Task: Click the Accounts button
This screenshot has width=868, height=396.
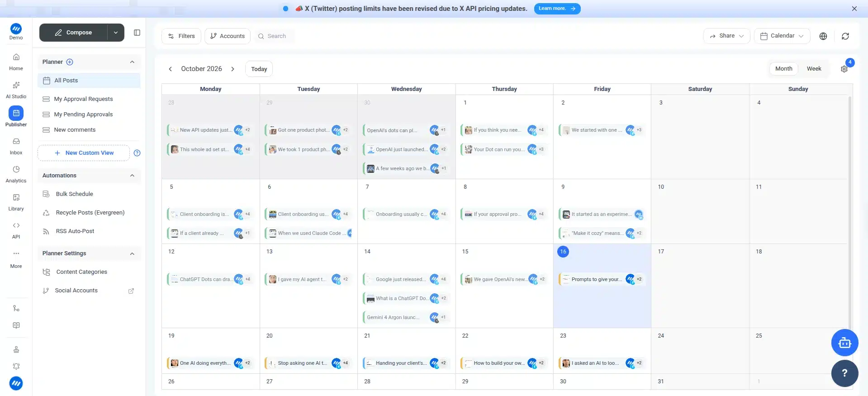Action: [228, 36]
